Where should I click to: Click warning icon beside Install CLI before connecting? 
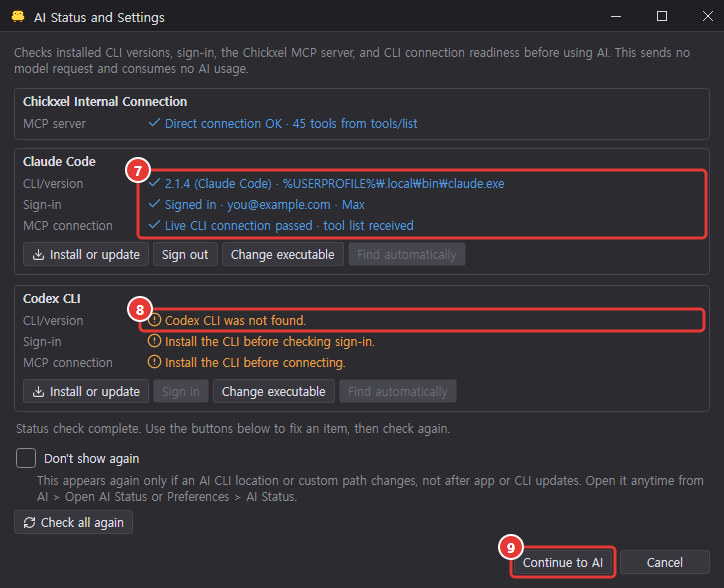pos(154,362)
